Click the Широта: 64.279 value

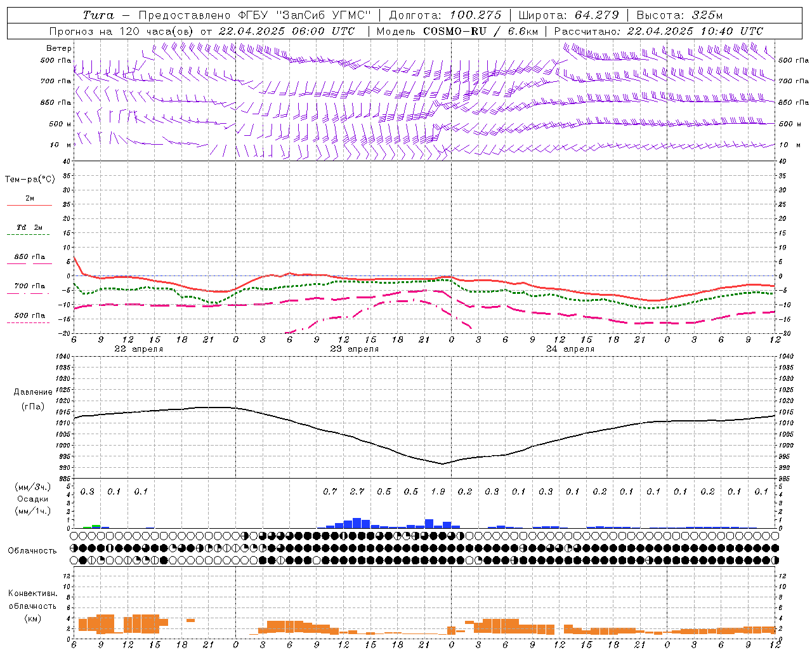pos(568,15)
